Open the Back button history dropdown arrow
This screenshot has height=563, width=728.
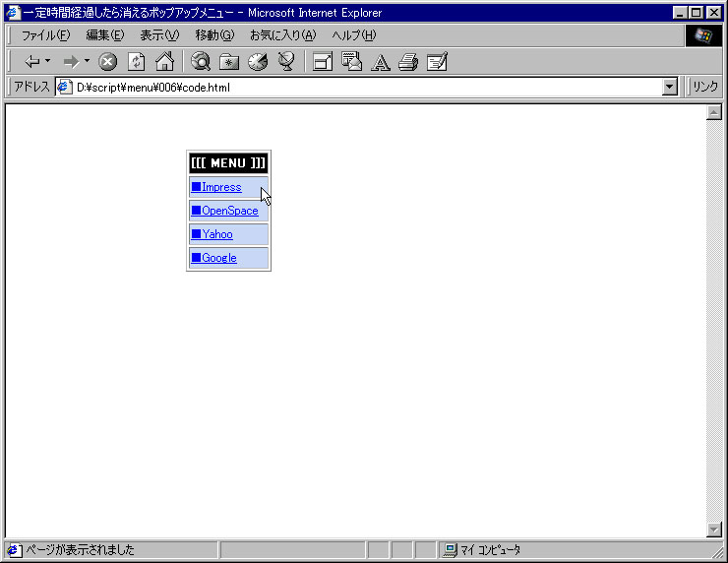pyautogui.click(x=47, y=61)
